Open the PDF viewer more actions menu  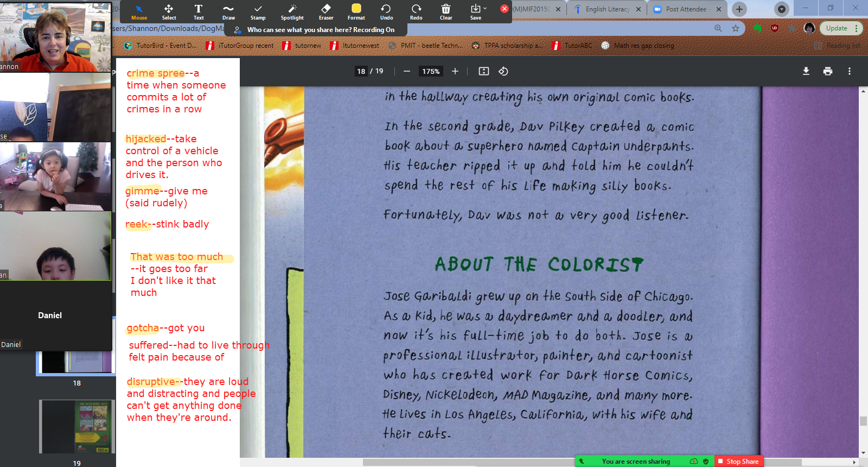click(850, 71)
